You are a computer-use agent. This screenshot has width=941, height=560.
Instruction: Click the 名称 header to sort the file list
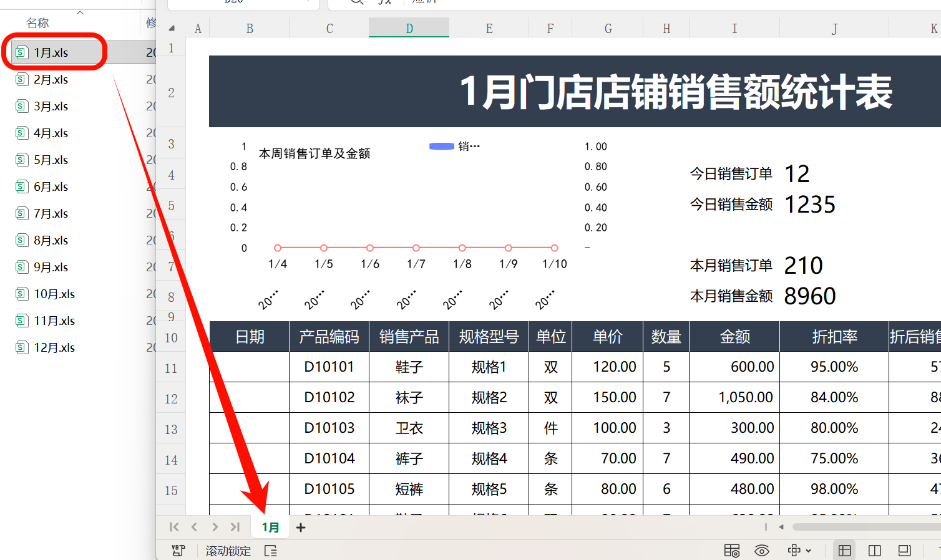point(38,22)
